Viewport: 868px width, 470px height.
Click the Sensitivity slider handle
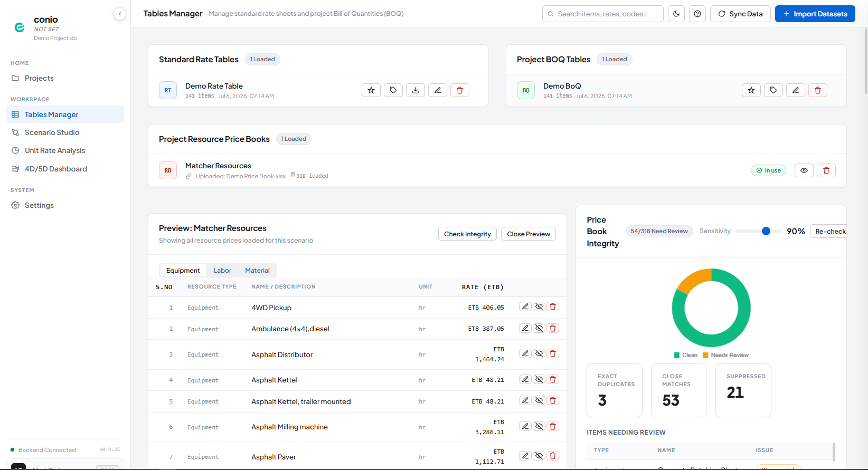click(766, 231)
